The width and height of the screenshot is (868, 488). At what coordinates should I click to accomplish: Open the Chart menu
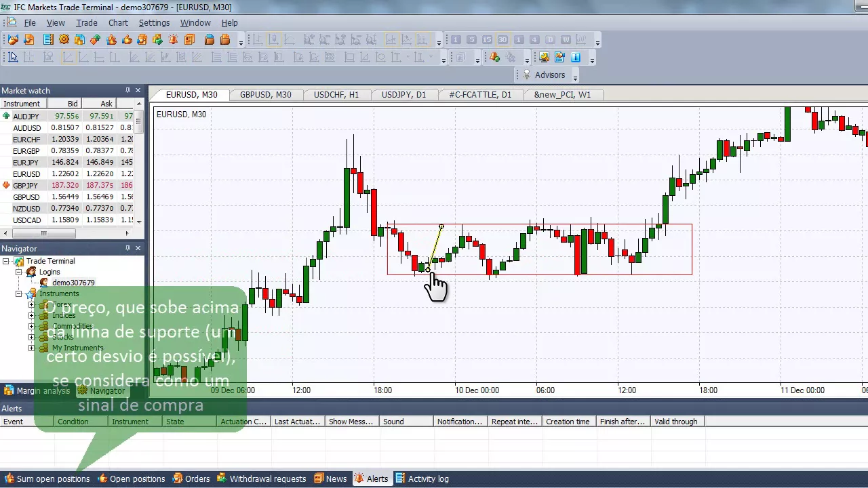tap(118, 22)
